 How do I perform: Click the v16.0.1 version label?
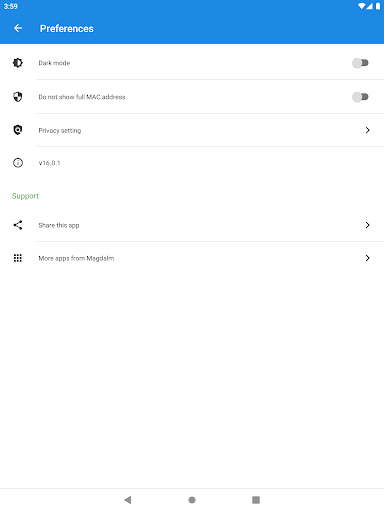(49, 163)
